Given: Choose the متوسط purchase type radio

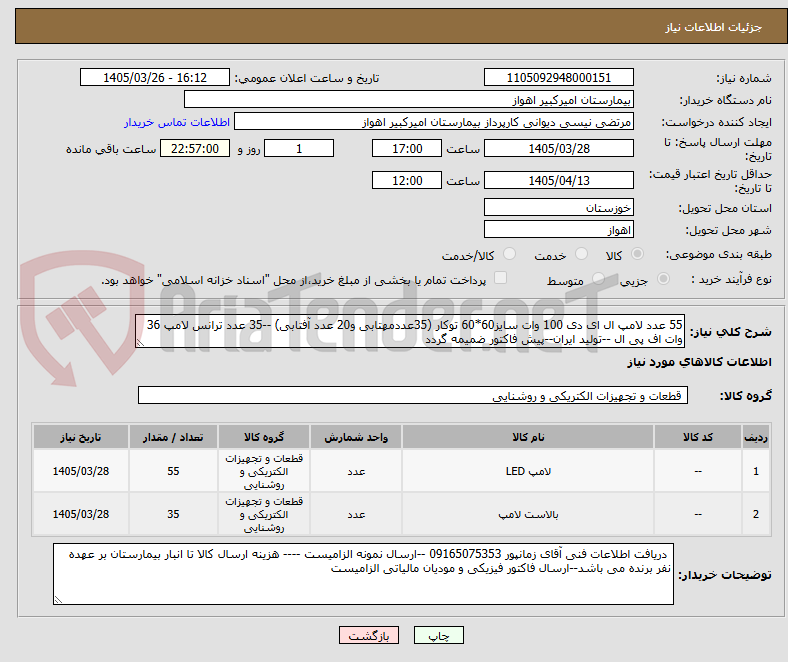Looking at the screenshot, I should pyautogui.click(x=598, y=278).
